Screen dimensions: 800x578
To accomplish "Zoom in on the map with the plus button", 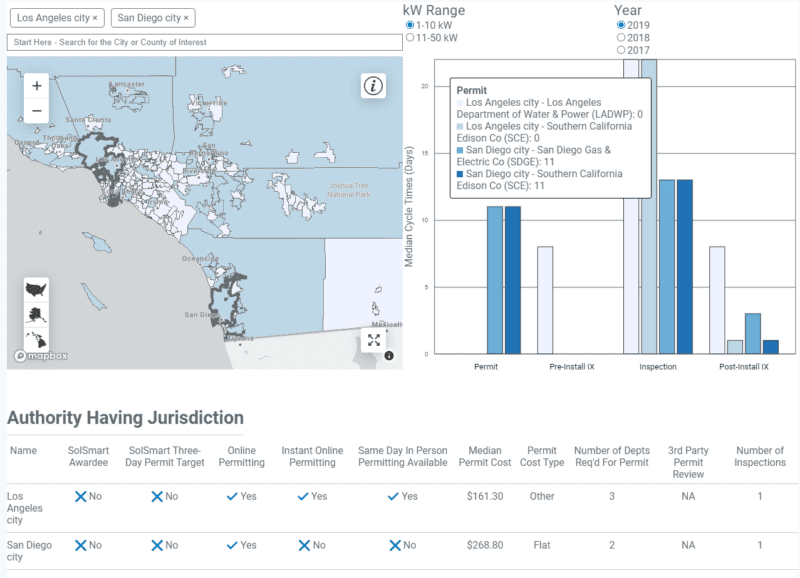I will (37, 86).
